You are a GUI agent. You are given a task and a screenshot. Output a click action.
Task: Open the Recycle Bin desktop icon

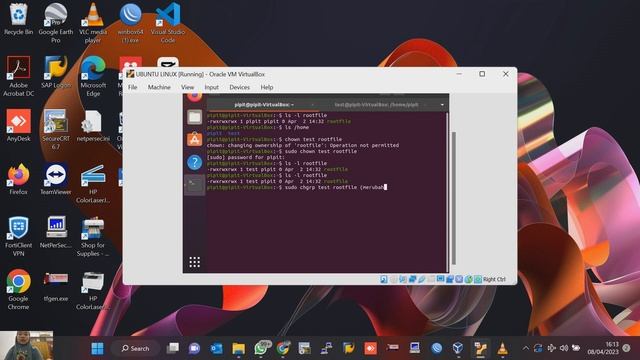pos(18,19)
